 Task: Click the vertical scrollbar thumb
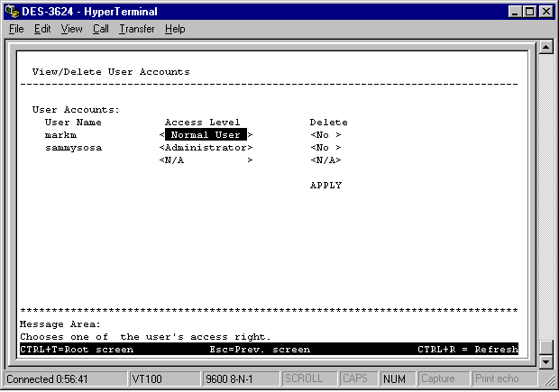point(545,347)
